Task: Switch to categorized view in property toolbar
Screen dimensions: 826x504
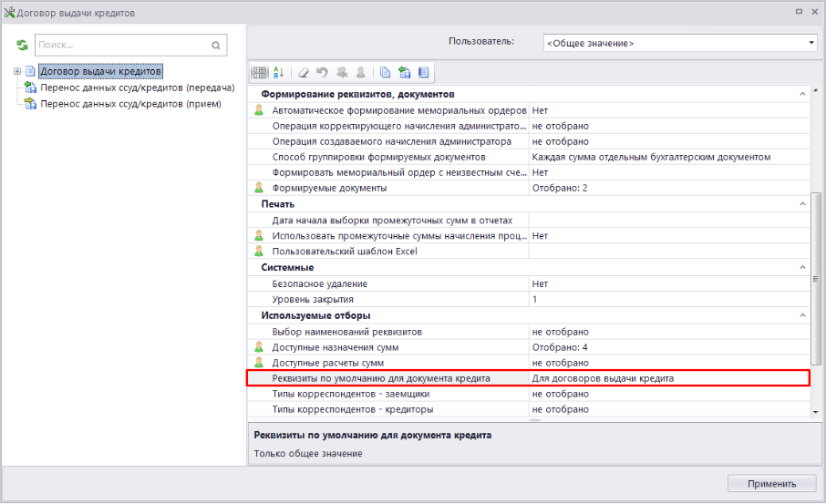Action: (x=260, y=73)
